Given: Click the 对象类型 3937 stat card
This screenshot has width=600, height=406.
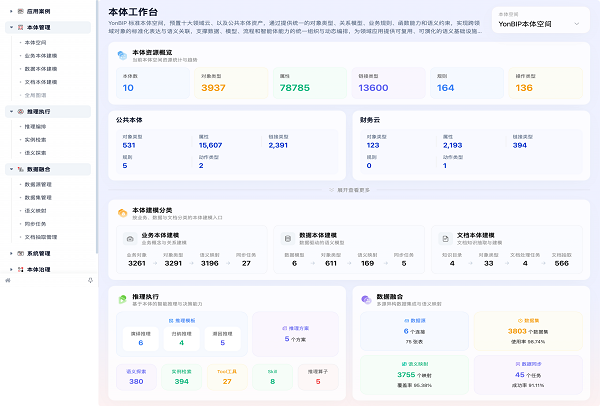Looking at the screenshot, I should [231, 83].
